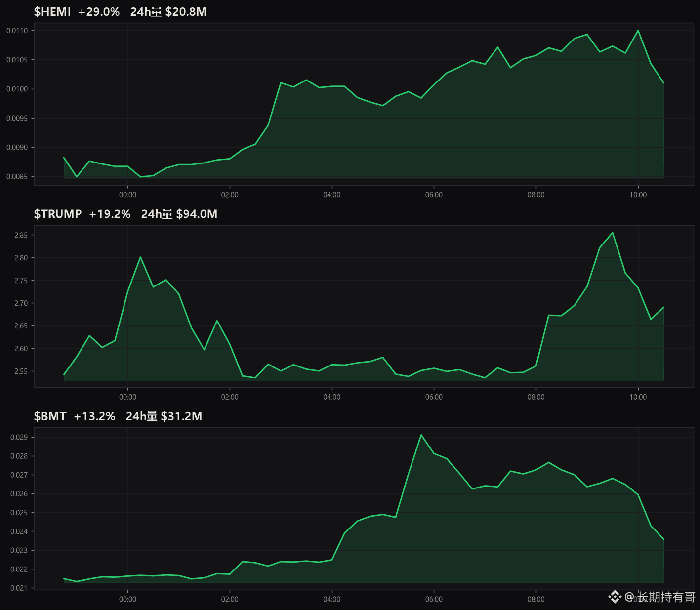
Task: Click 04:00 on the $BMT time axis
Action: pyautogui.click(x=332, y=599)
